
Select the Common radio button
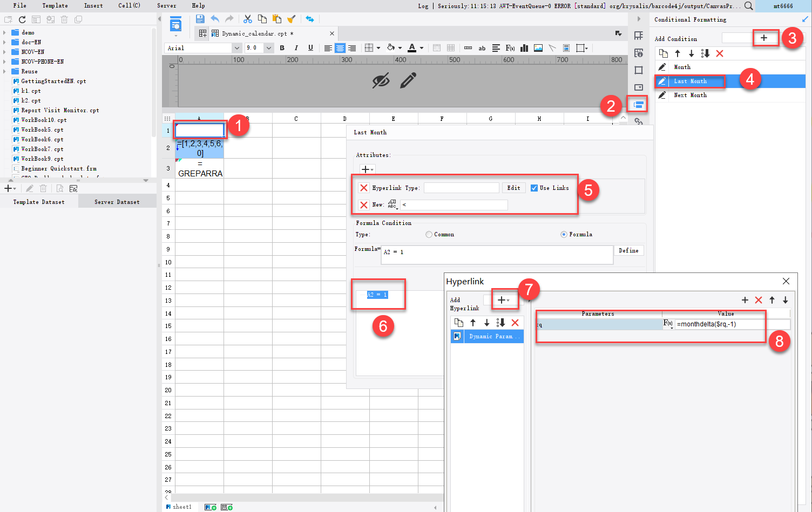tap(429, 234)
